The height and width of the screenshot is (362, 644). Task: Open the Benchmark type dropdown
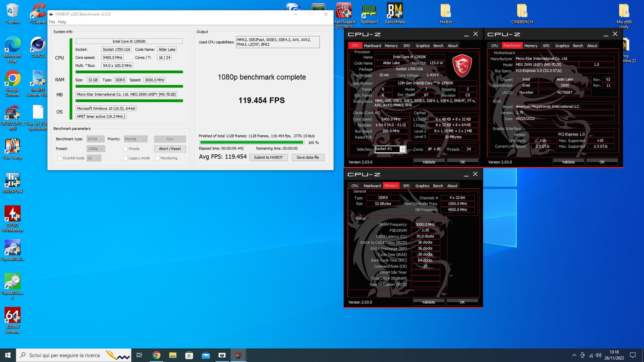point(96,139)
